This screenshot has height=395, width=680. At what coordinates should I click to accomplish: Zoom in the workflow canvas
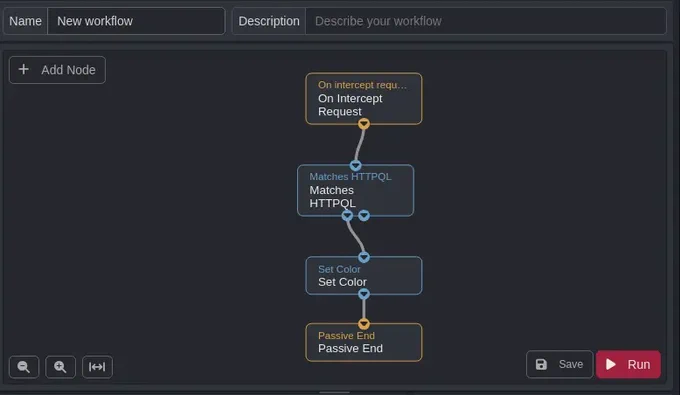coord(60,367)
